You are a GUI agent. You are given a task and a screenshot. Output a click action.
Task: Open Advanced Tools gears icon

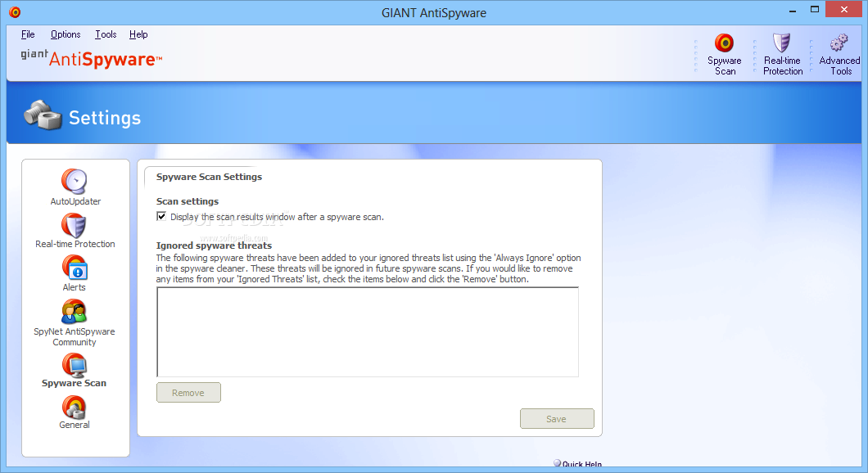(839, 43)
